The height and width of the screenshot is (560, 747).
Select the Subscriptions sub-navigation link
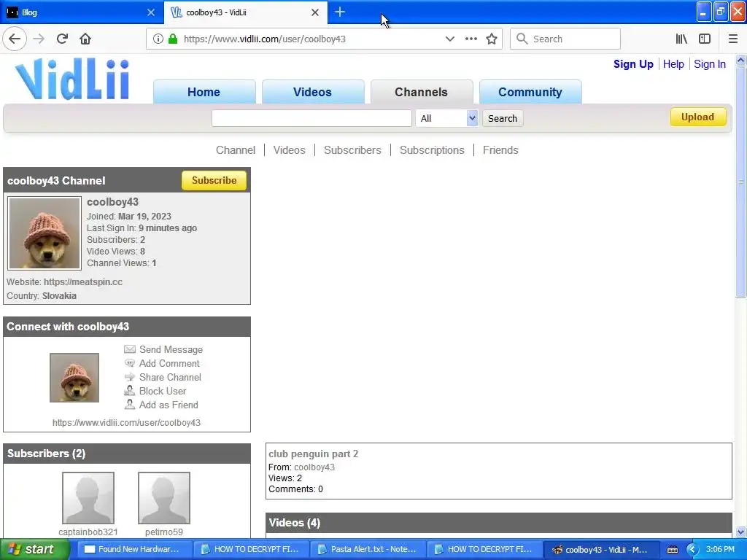tap(432, 150)
